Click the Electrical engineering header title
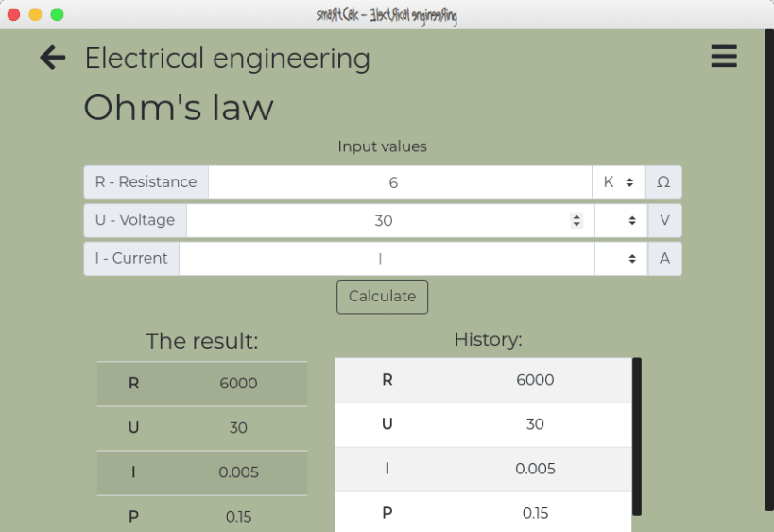774x532 pixels. coord(228,59)
